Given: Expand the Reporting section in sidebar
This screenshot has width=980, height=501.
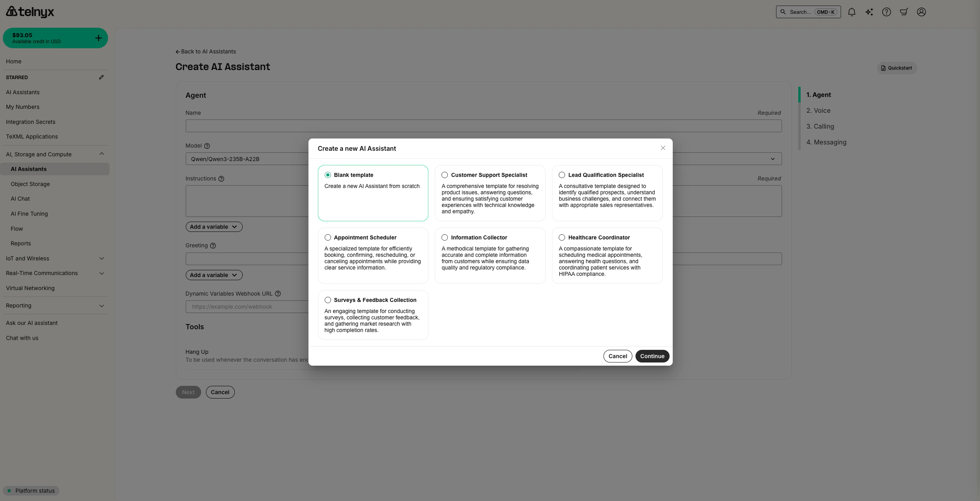Looking at the screenshot, I should (101, 305).
